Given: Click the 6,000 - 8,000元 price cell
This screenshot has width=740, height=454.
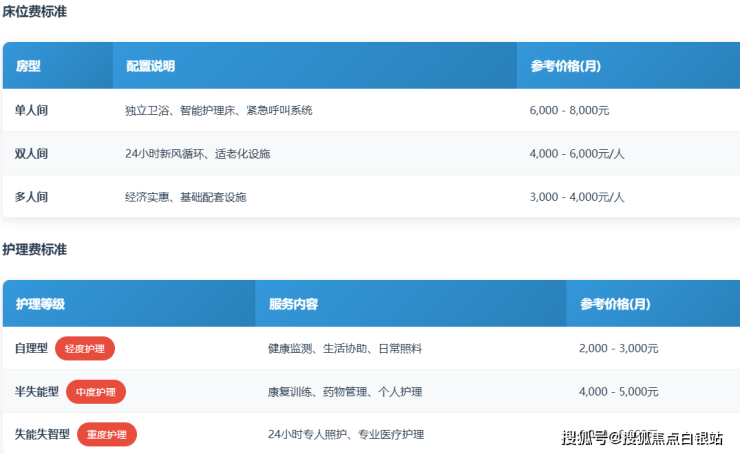Looking at the screenshot, I should 570,110.
